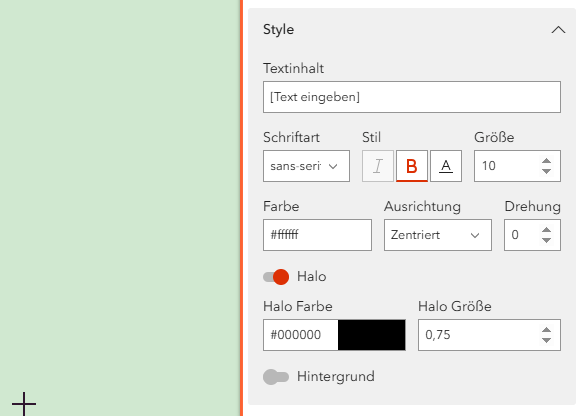Click the Textinhalt text field

tap(412, 97)
